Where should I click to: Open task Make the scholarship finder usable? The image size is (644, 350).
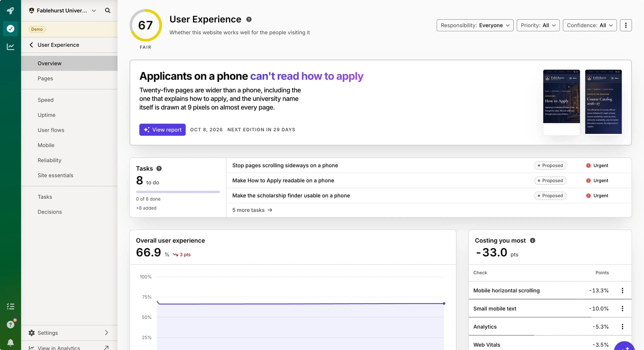pos(291,196)
